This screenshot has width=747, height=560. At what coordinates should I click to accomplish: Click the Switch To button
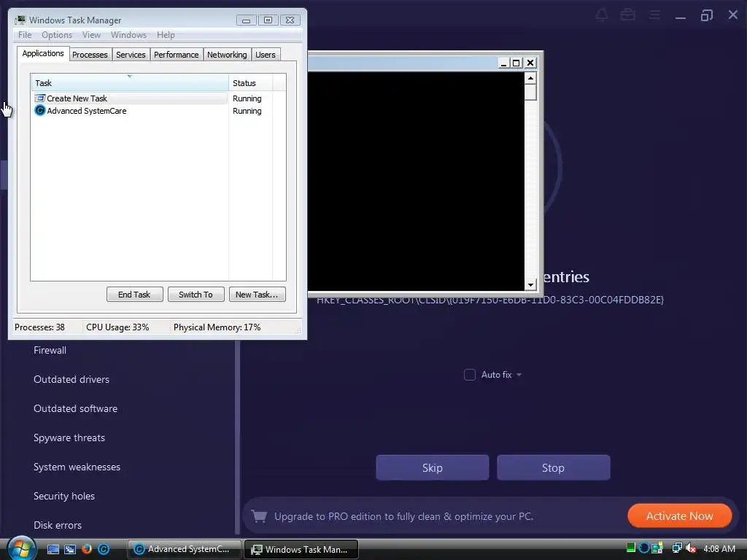(x=196, y=295)
